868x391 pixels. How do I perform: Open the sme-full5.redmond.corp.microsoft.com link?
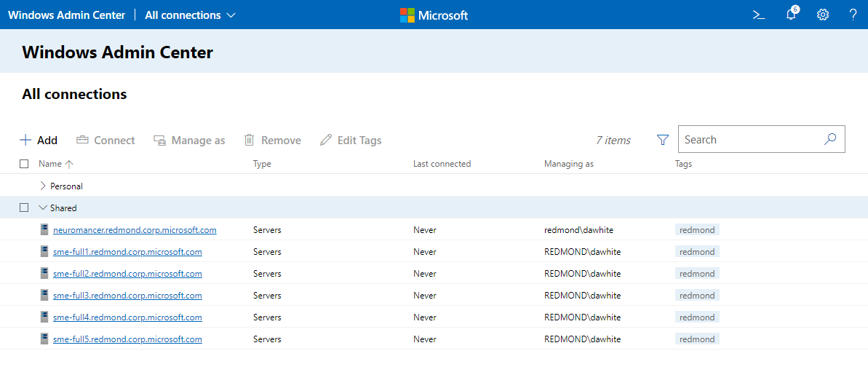pyautogui.click(x=127, y=339)
